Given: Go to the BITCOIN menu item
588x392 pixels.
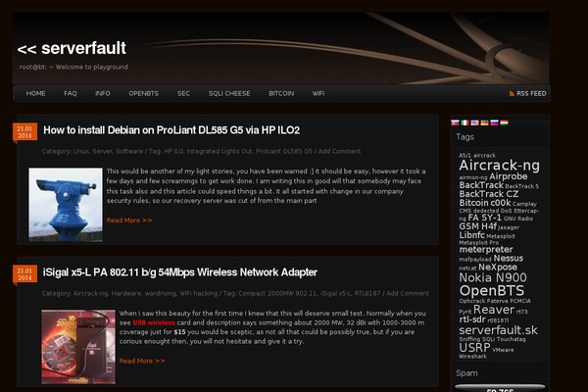Looking at the screenshot, I should coord(281,93).
